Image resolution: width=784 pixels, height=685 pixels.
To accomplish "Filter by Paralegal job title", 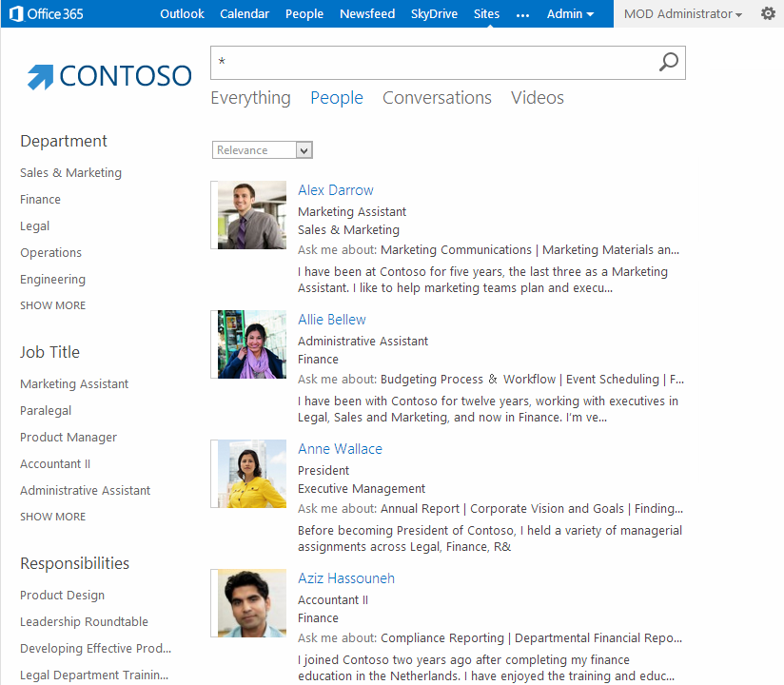I will coord(46,410).
